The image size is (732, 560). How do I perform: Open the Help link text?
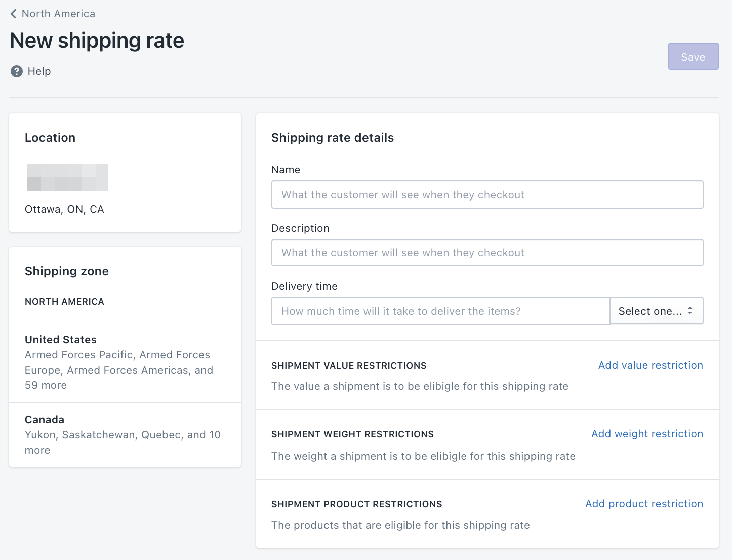coord(39,71)
